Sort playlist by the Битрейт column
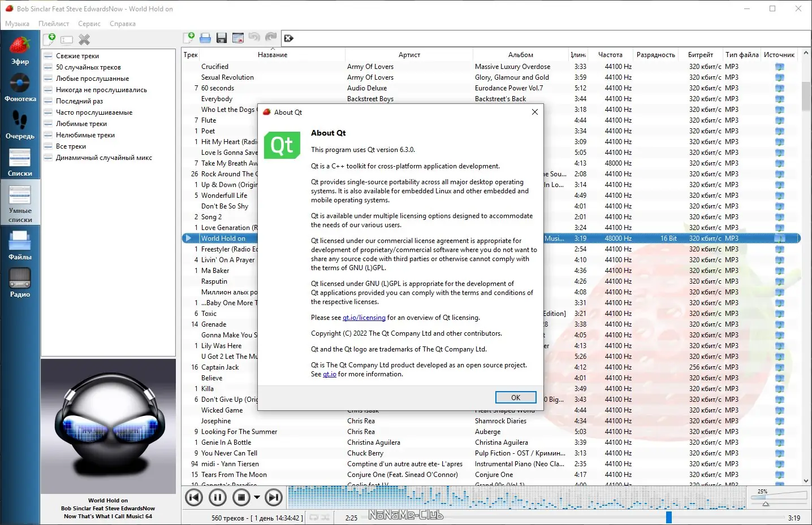This screenshot has width=812, height=525. point(701,55)
